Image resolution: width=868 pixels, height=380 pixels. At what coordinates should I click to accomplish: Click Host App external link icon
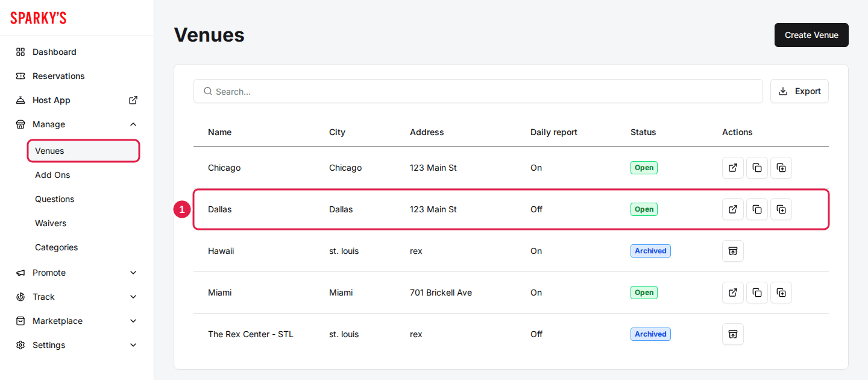(133, 100)
